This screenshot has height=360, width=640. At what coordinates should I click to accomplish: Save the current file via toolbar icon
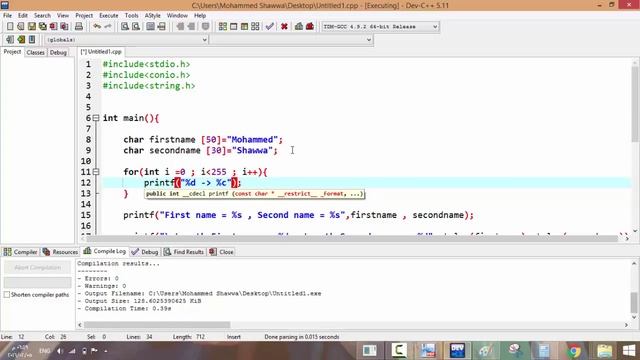(x=32, y=27)
